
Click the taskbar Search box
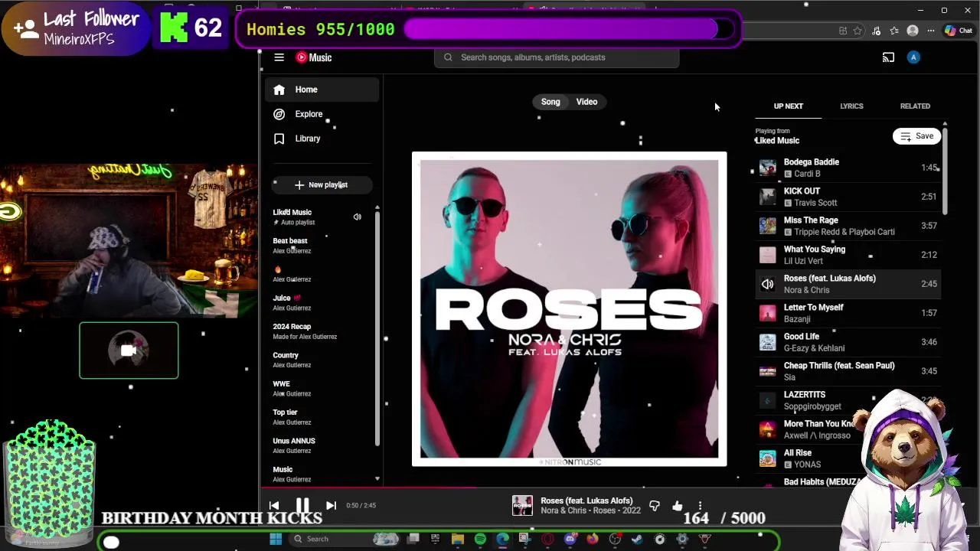[345, 539]
